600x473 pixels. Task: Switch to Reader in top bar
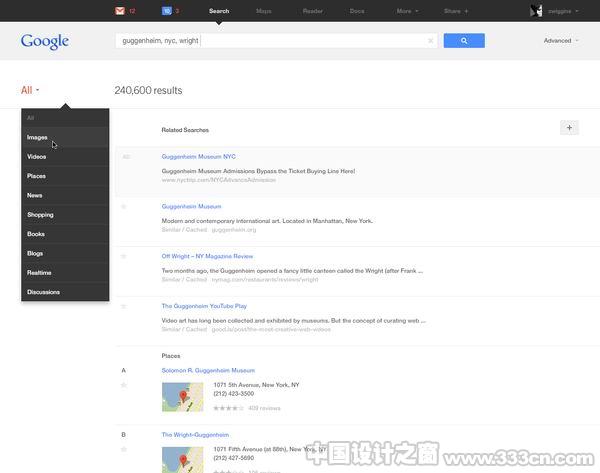(x=313, y=11)
